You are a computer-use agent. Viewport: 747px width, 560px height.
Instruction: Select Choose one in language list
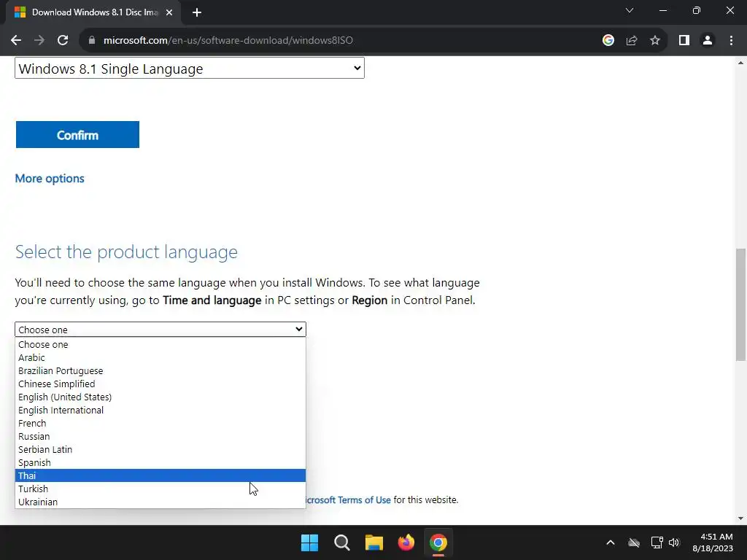[160, 344]
